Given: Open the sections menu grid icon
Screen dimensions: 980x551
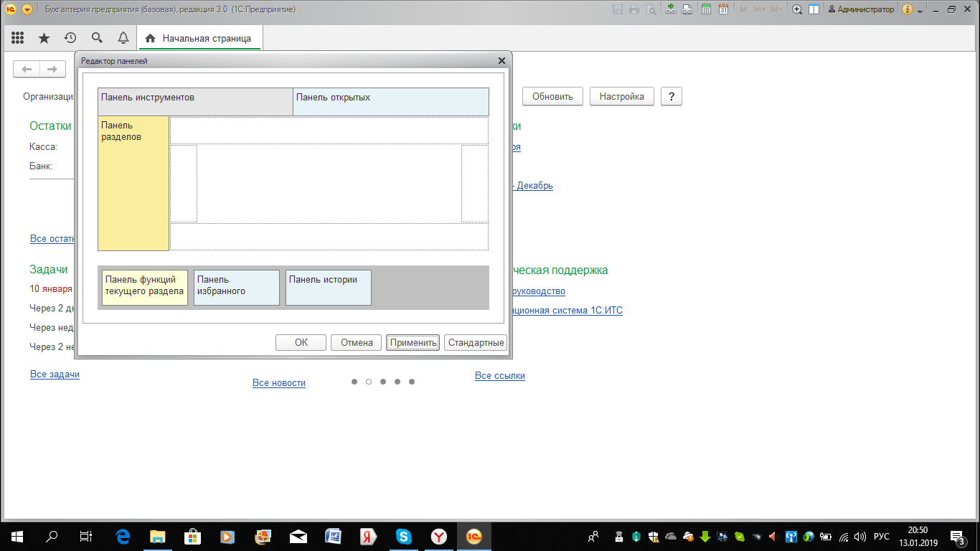Looking at the screenshot, I should click(x=18, y=38).
